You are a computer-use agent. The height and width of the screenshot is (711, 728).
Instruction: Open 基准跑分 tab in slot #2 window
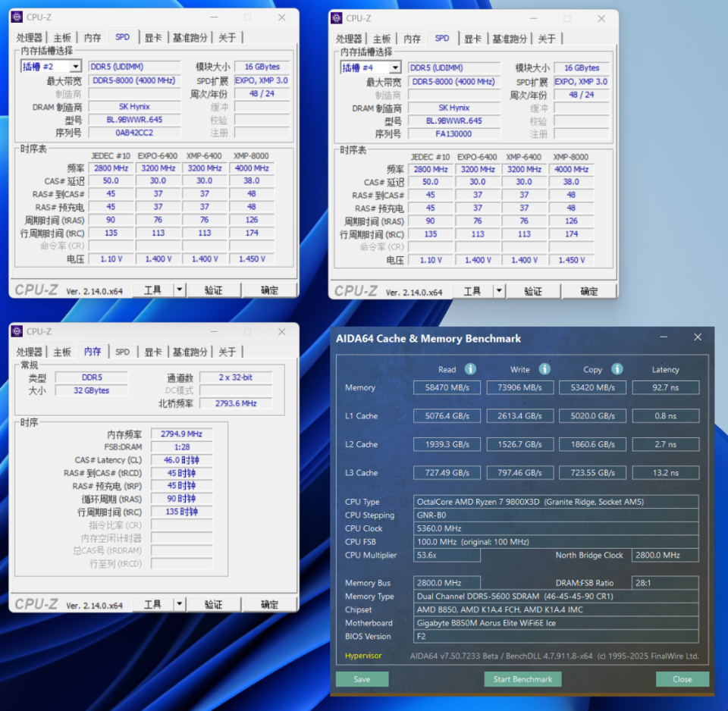pyautogui.click(x=190, y=38)
